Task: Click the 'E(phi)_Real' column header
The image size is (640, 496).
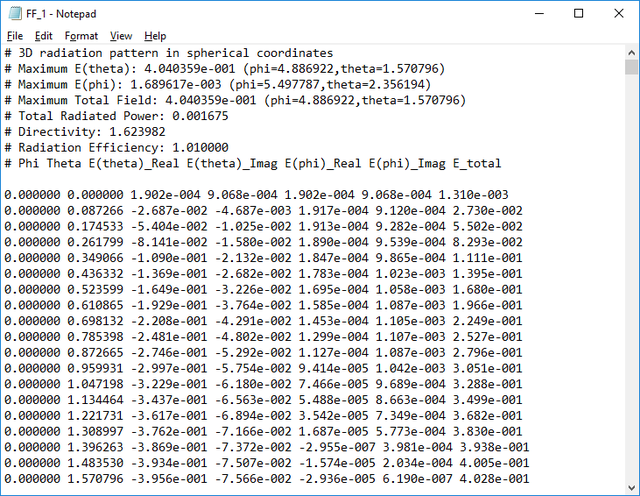Action: click(323, 164)
